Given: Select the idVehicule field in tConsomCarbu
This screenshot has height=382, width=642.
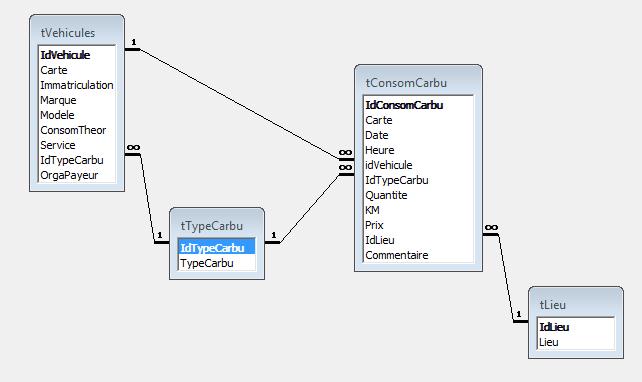Looking at the screenshot, I should coord(418,165).
